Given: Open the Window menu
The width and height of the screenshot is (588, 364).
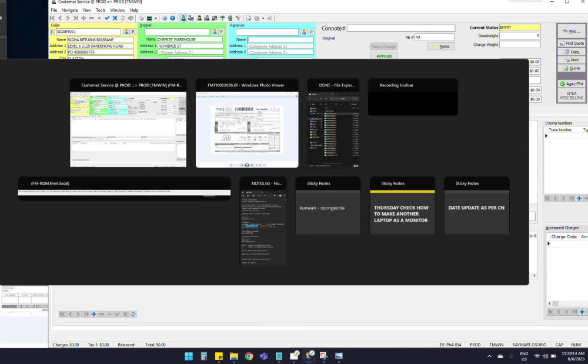Looking at the screenshot, I should coord(118,10).
